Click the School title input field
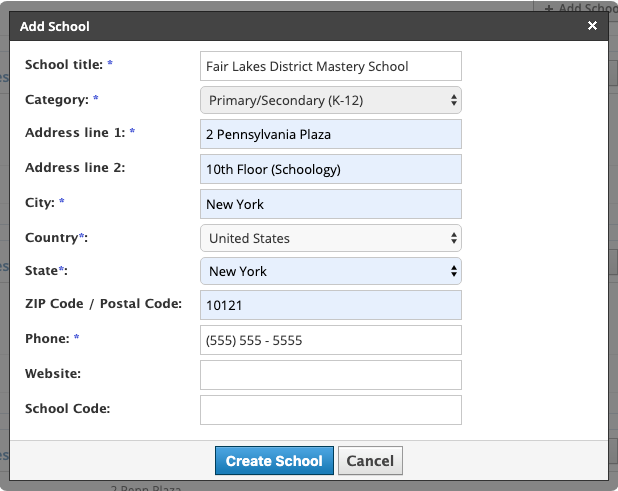 (x=331, y=67)
